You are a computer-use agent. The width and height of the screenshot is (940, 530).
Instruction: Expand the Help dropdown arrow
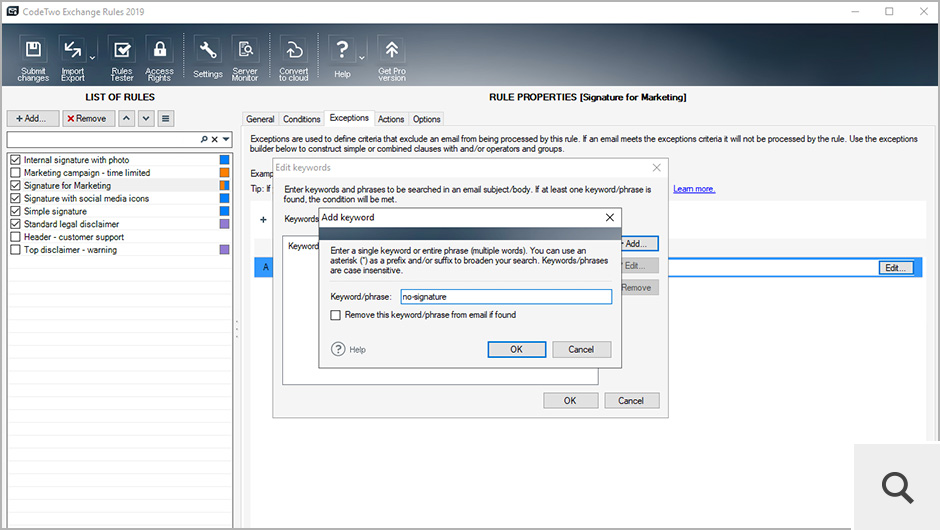[361, 58]
